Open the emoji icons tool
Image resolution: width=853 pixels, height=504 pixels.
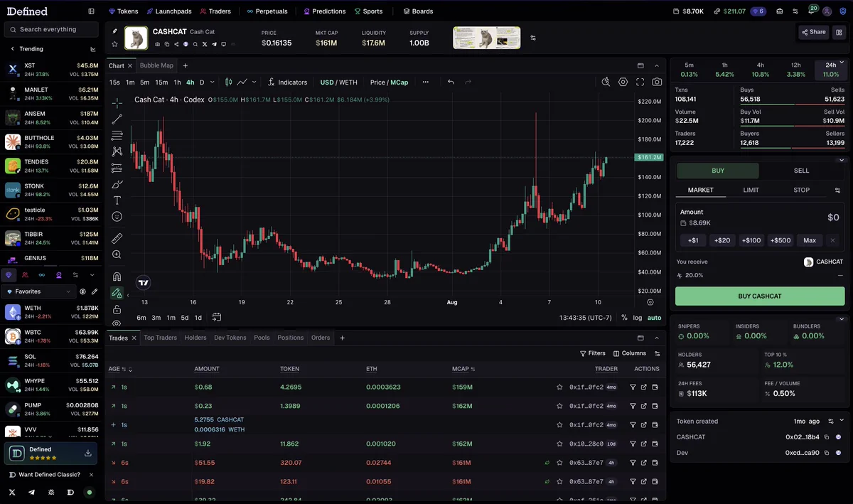click(x=117, y=217)
